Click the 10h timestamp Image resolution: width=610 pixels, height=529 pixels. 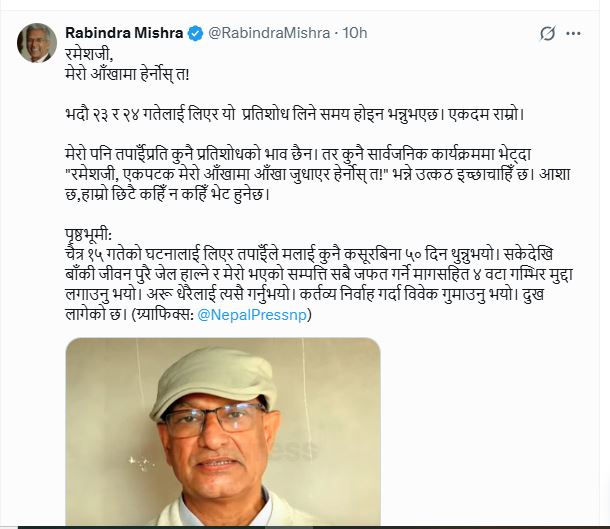[x=355, y=33]
